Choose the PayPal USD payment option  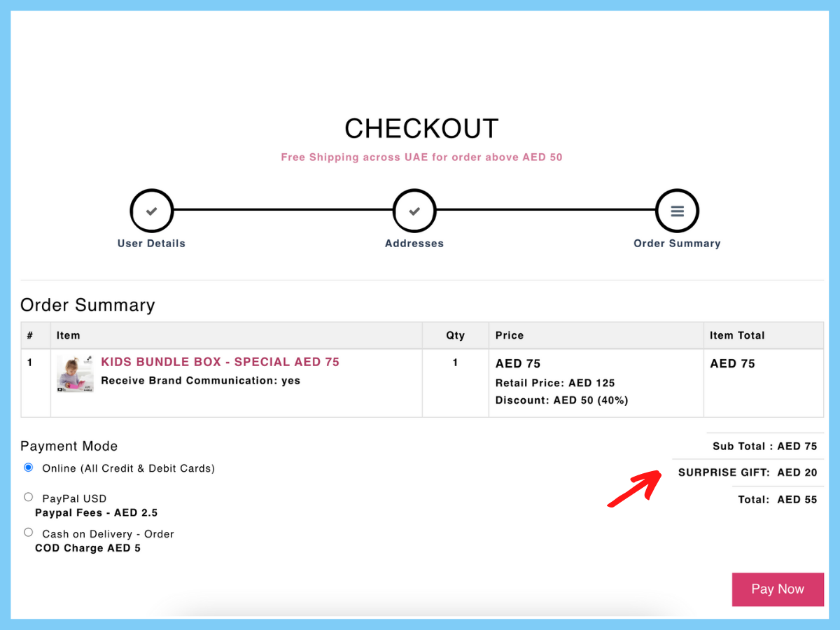coord(28,497)
